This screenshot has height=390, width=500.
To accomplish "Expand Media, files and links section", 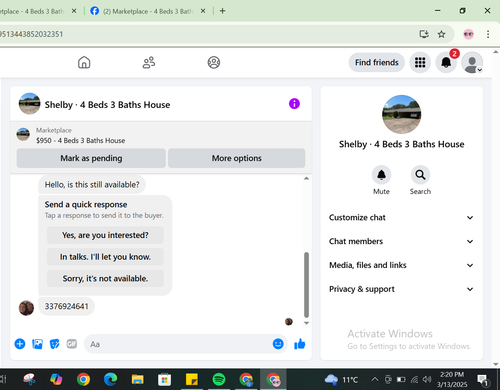I will (401, 265).
